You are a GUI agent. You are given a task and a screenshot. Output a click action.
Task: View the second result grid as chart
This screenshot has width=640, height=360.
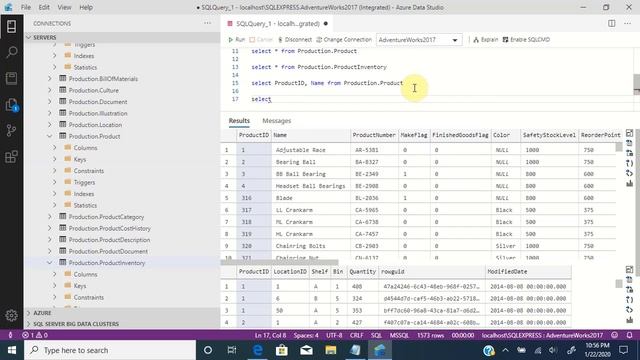[x=629, y=320]
